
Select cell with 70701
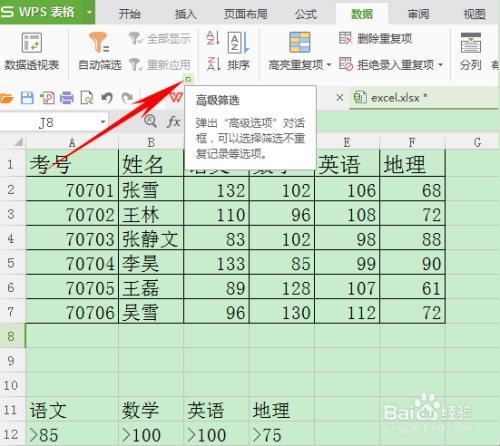click(x=72, y=189)
